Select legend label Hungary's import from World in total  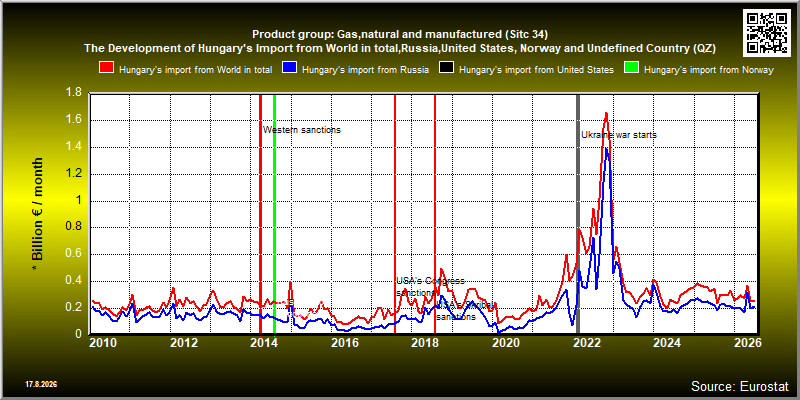[195, 70]
